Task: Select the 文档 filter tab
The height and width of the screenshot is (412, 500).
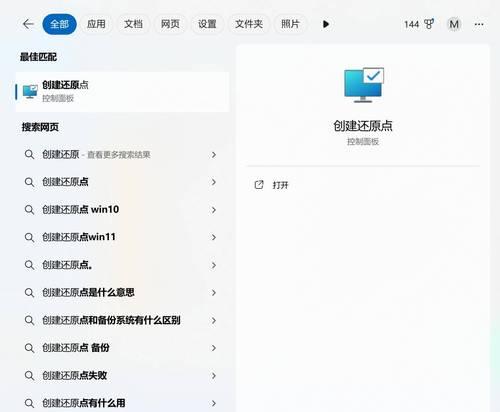Action: [x=133, y=24]
